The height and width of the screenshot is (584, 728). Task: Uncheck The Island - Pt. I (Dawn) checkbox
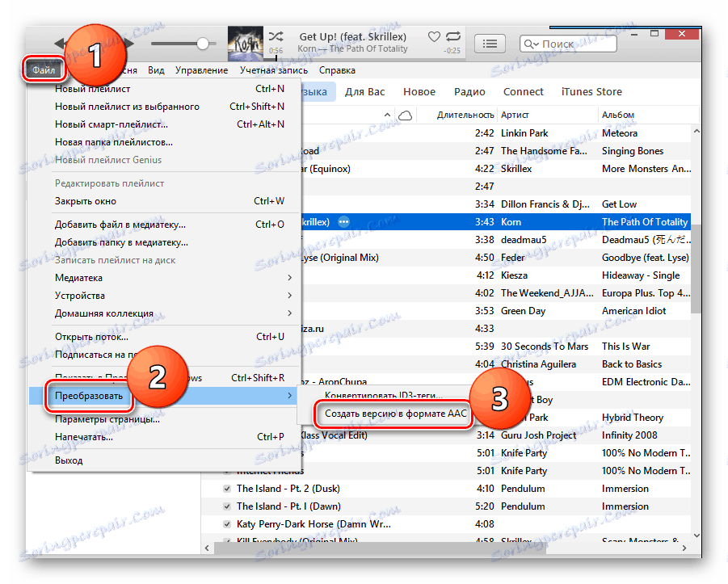point(227,506)
